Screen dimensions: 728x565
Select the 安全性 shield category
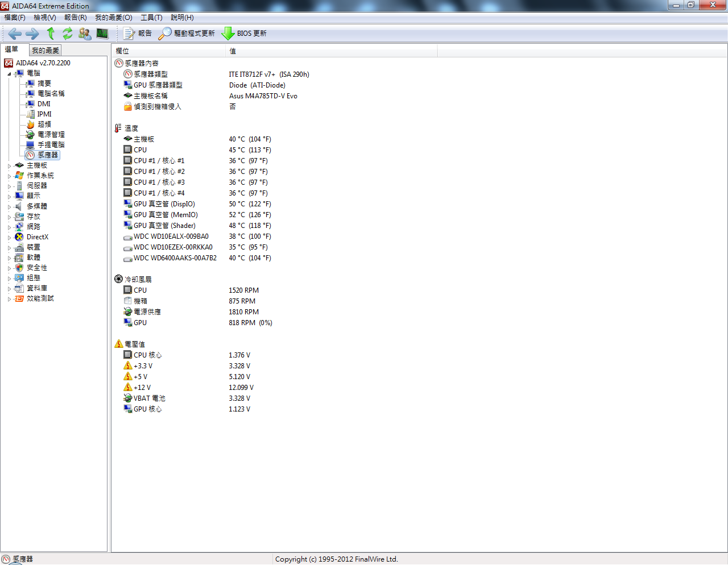coord(37,268)
